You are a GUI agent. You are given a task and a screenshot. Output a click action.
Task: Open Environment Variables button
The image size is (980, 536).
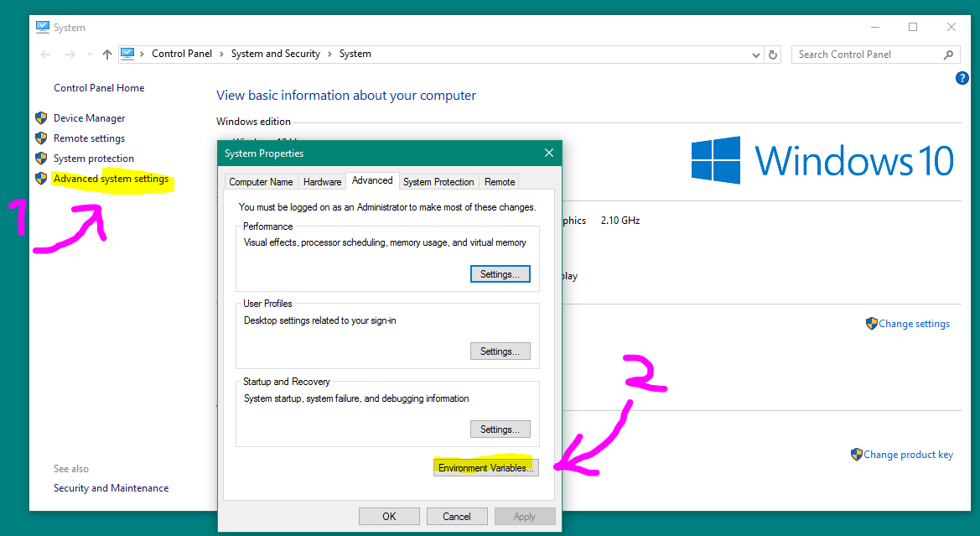[x=485, y=468]
